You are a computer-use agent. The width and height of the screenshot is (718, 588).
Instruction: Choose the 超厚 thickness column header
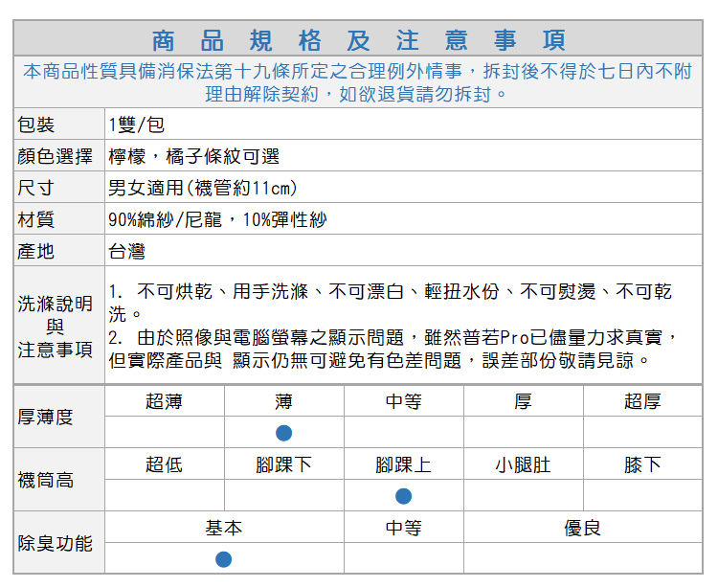641,402
